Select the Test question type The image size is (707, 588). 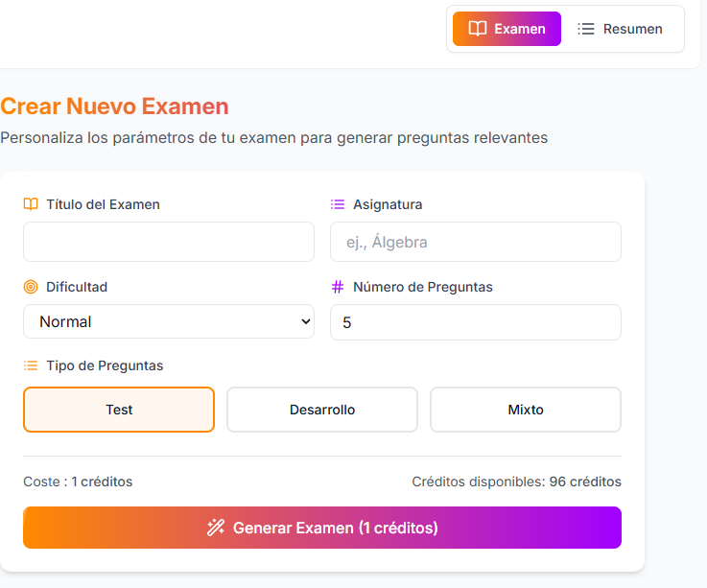[119, 410]
